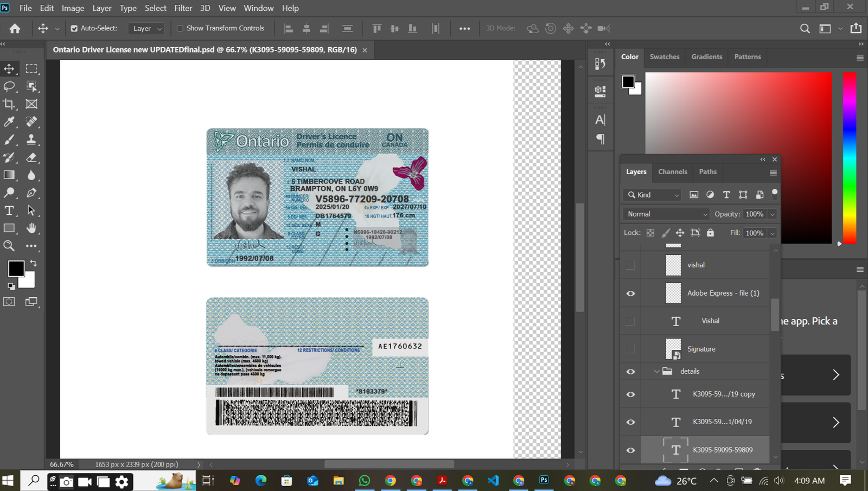
Task: Click the align left edges button
Action: tap(289, 28)
